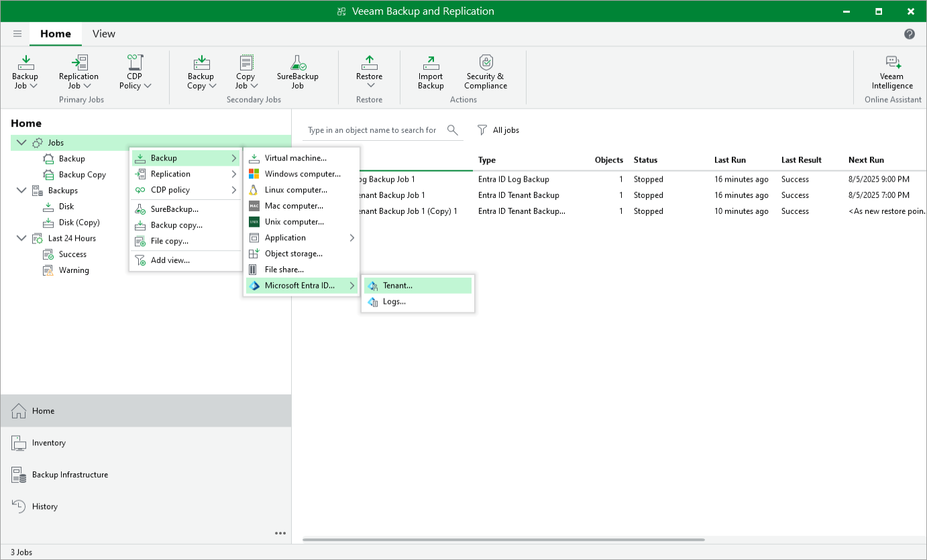This screenshot has width=927, height=560.
Task: Collapse the Jobs tree node
Action: pos(21,143)
